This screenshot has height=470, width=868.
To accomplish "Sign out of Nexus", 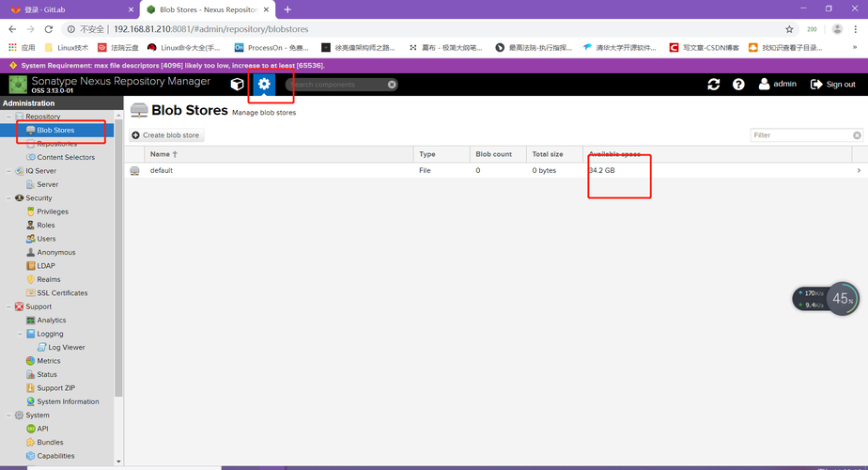I will [832, 85].
